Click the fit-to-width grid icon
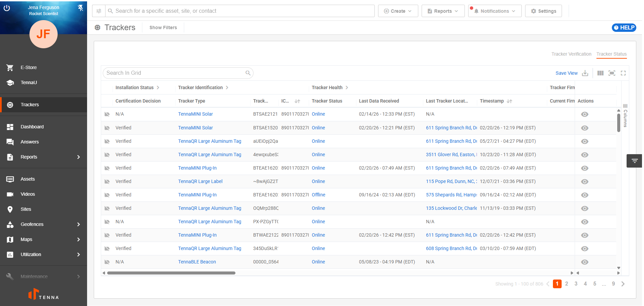The height and width of the screenshot is (306, 644). [612, 73]
